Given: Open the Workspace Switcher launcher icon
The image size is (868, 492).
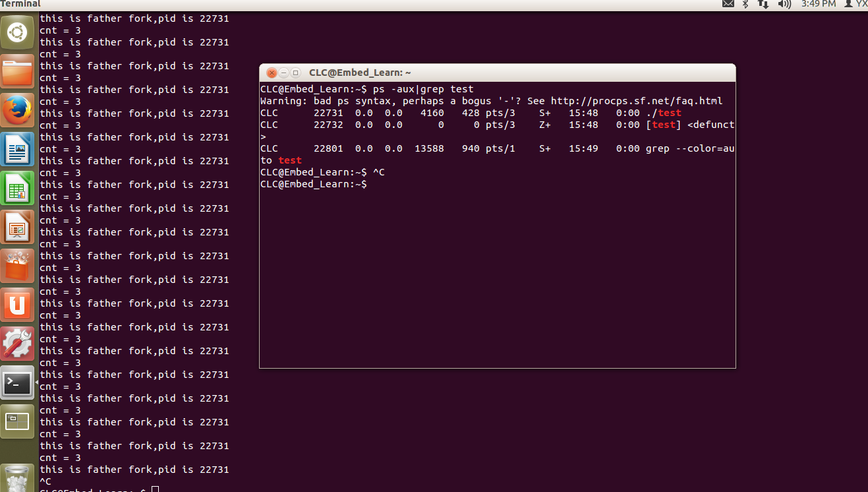Looking at the screenshot, I should tap(17, 421).
